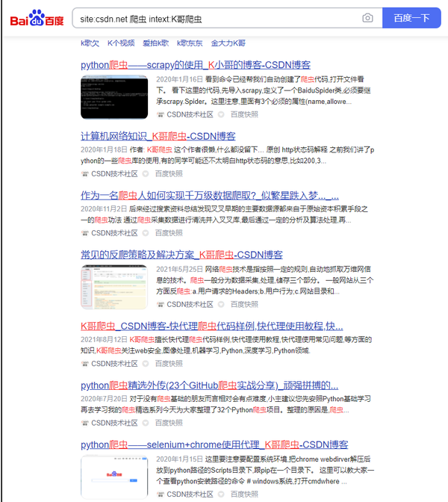Open result python爬虫精选外传 23个GitHub
Screen dimensions: 448x502
pyautogui.click(x=209, y=385)
